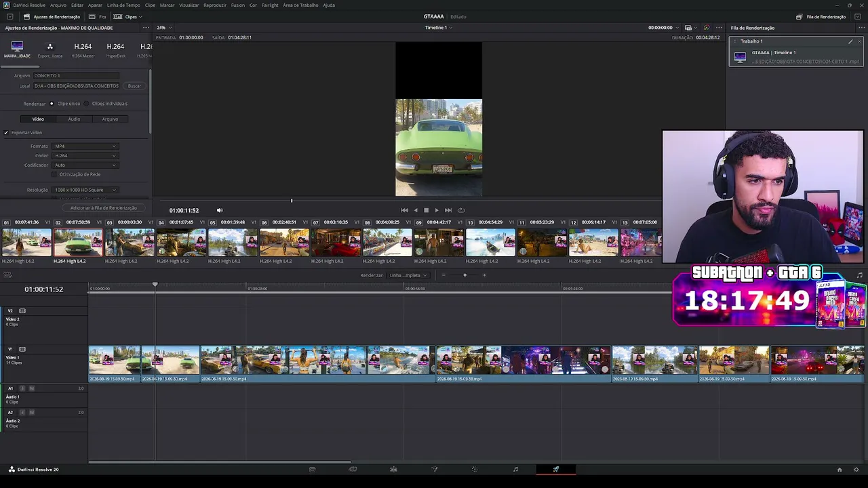The width and height of the screenshot is (868, 488).
Task: Enable the Otimização de Rede checkbox
Action: click(x=55, y=174)
